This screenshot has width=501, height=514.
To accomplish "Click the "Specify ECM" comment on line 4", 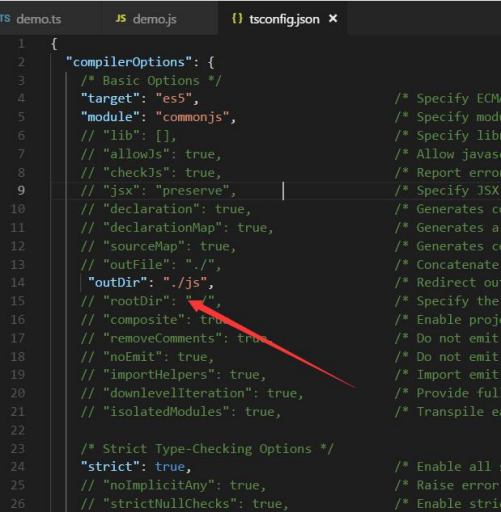I will click(x=447, y=99).
